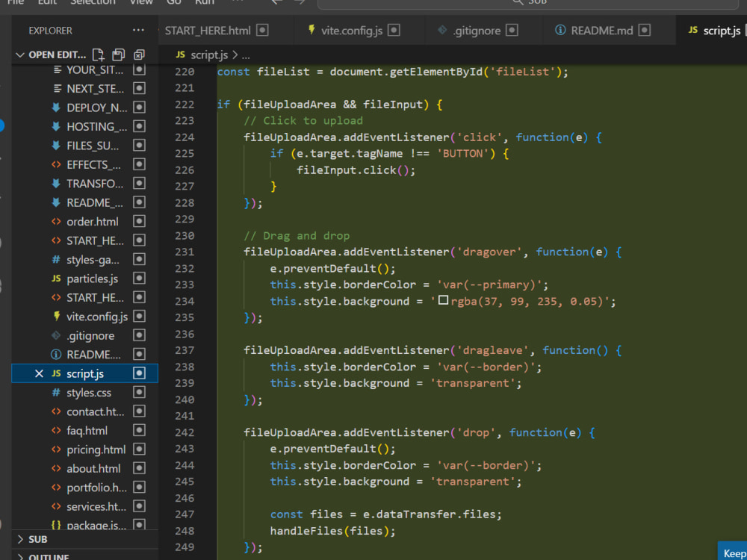The width and height of the screenshot is (747, 560).
Task: Click the '// Click to upload' comment
Action: [x=303, y=120]
